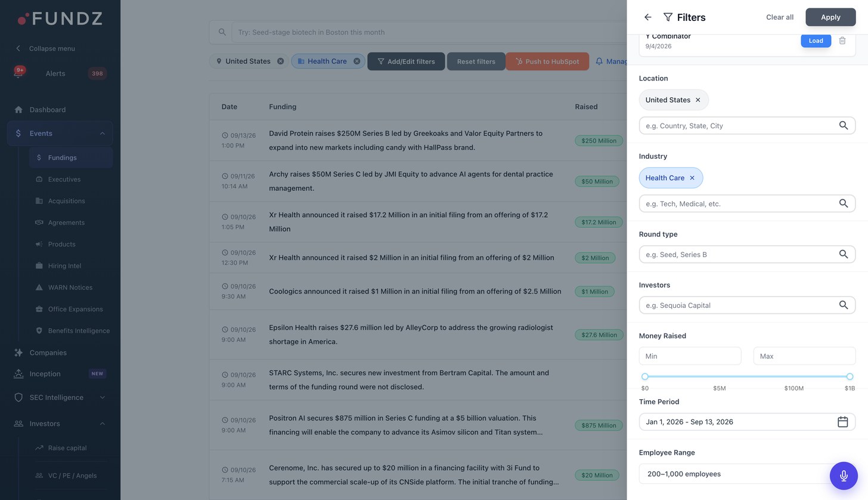868x500 pixels.
Task: Click the Money Raised minimum slider handle
Action: pos(645,376)
